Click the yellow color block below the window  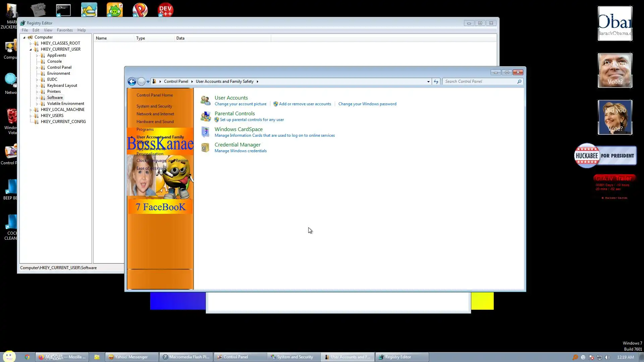click(x=482, y=301)
